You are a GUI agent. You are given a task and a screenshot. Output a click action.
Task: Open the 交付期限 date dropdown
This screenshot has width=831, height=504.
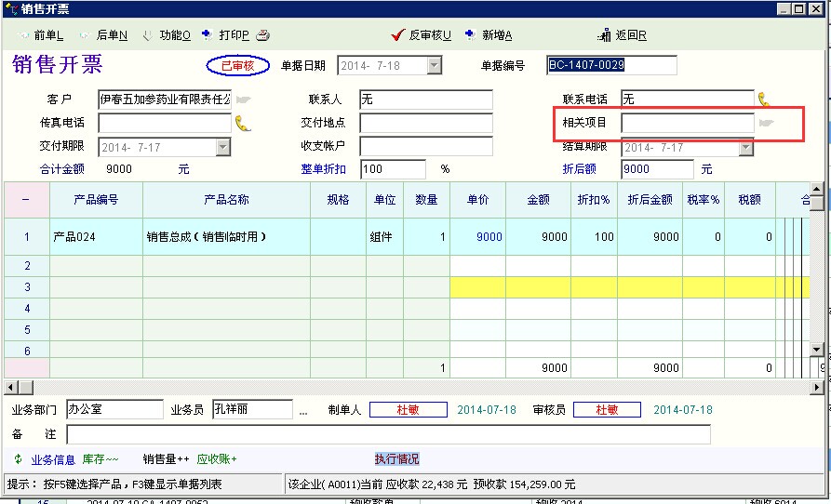(x=222, y=147)
